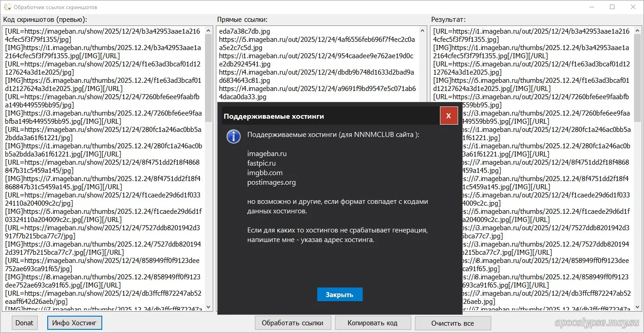Click the Donat button
Screen dimensions: 644x333
[25, 323]
